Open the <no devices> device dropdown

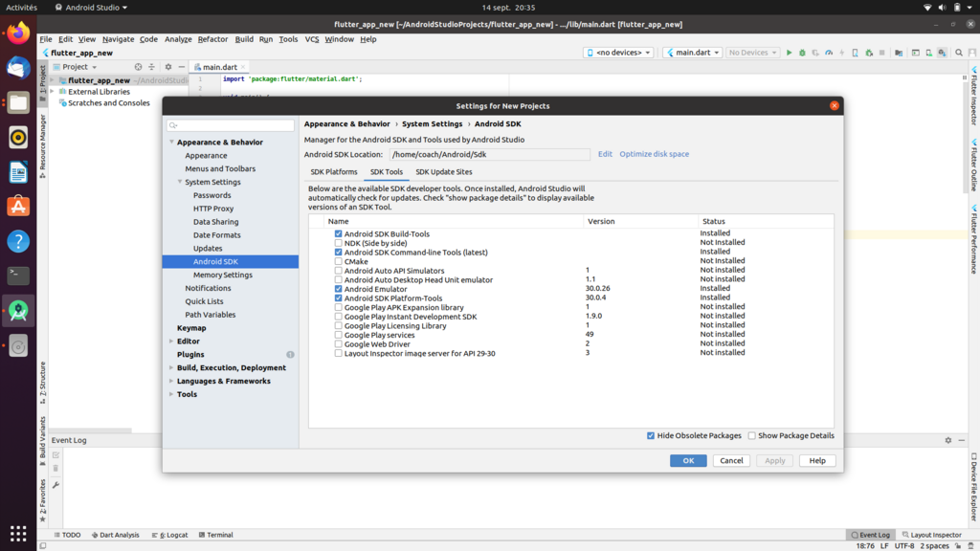tap(619, 53)
